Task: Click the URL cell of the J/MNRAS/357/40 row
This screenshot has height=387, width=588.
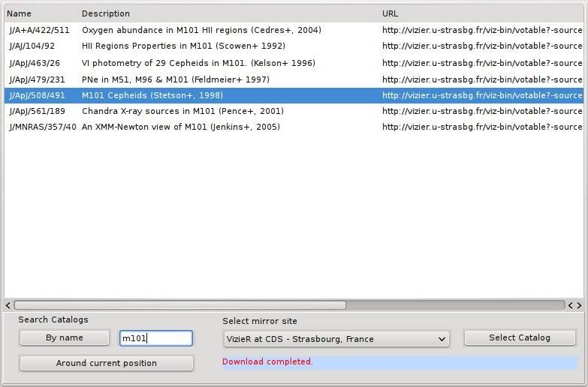Action: pyautogui.click(x=482, y=127)
